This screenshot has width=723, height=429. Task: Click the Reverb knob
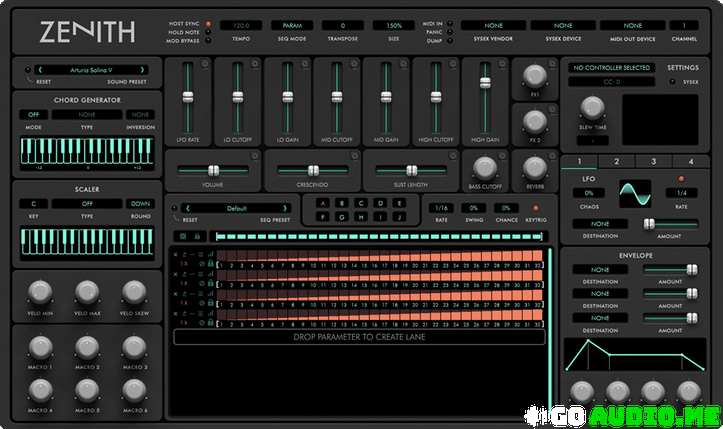point(535,167)
